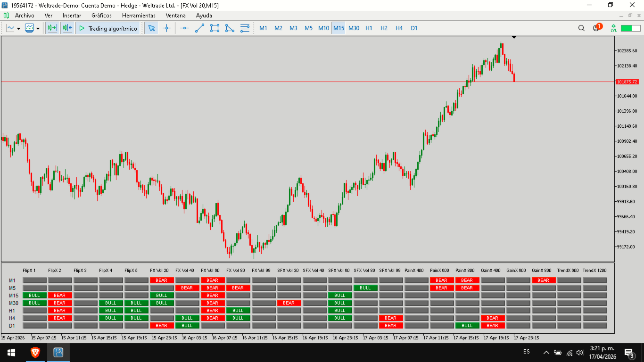The width and height of the screenshot is (644, 362).
Task: Click the FlipX 4 M30 BULL cell
Action: (111, 303)
